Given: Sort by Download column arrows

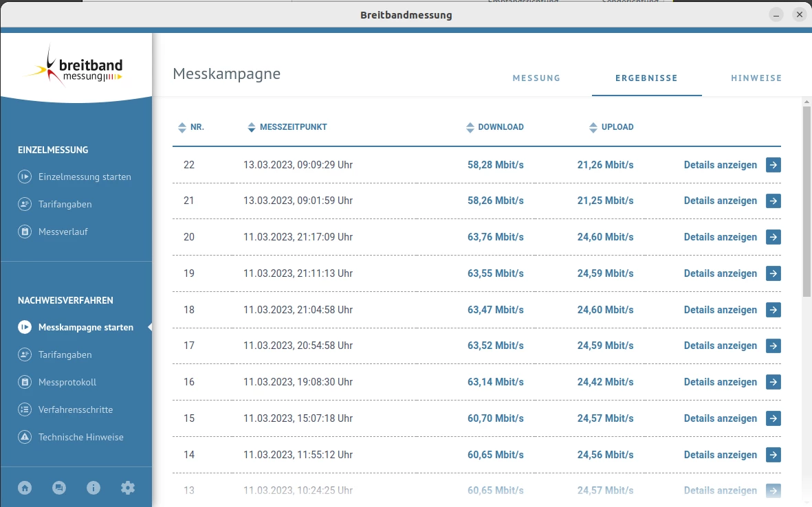Looking at the screenshot, I should click(x=470, y=127).
